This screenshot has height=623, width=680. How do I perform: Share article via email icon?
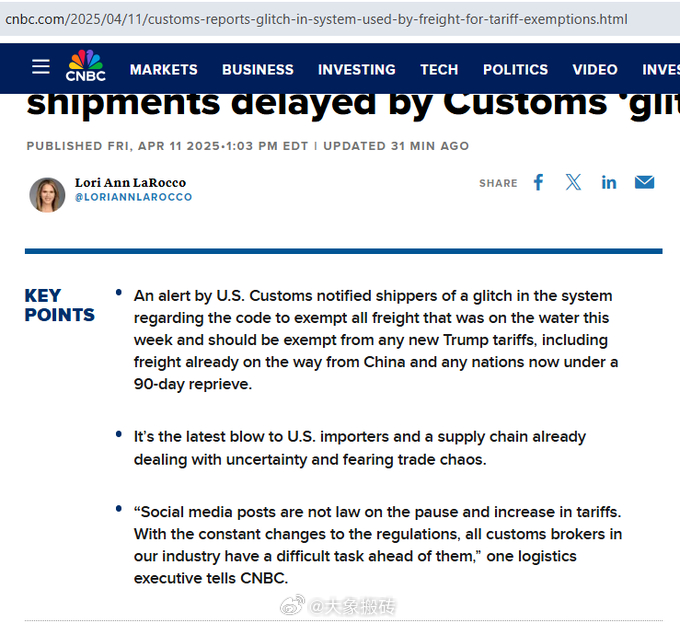644,183
